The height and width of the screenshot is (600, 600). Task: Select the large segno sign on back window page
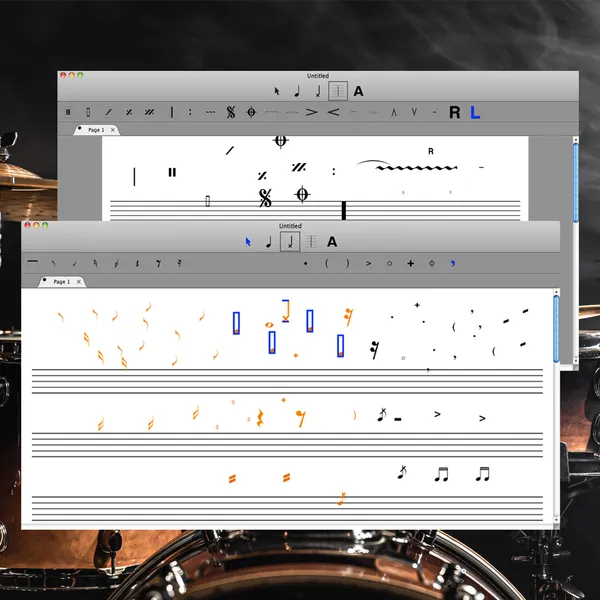[265, 198]
